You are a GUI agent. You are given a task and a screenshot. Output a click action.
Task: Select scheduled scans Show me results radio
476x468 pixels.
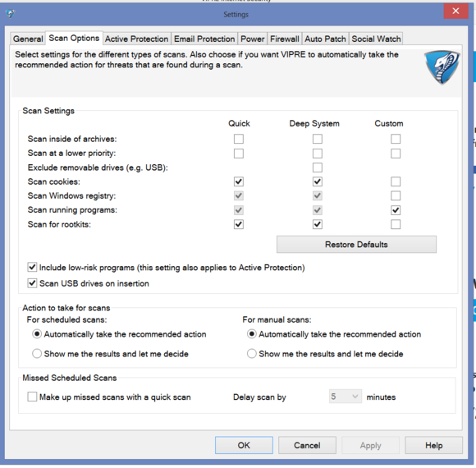[x=37, y=354]
